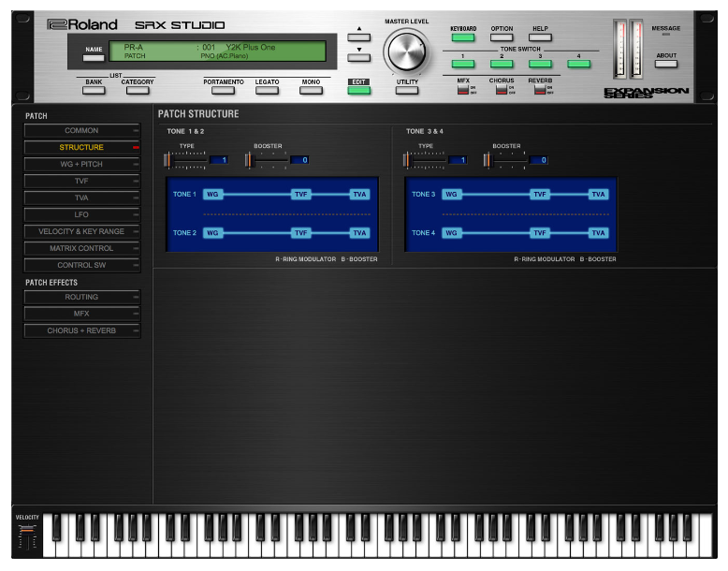Click Tone 3 & 4 Type slider
Viewport: 728px width, 571px height.
424,160
